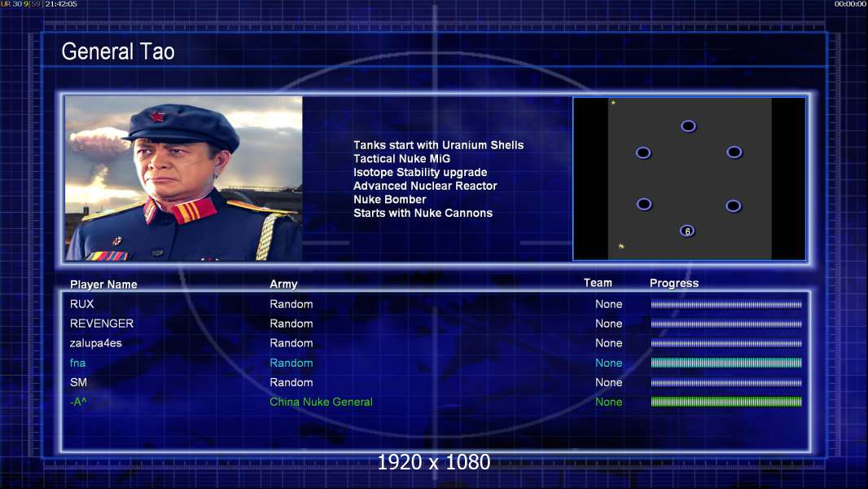Select player name 'fna'

click(77, 363)
